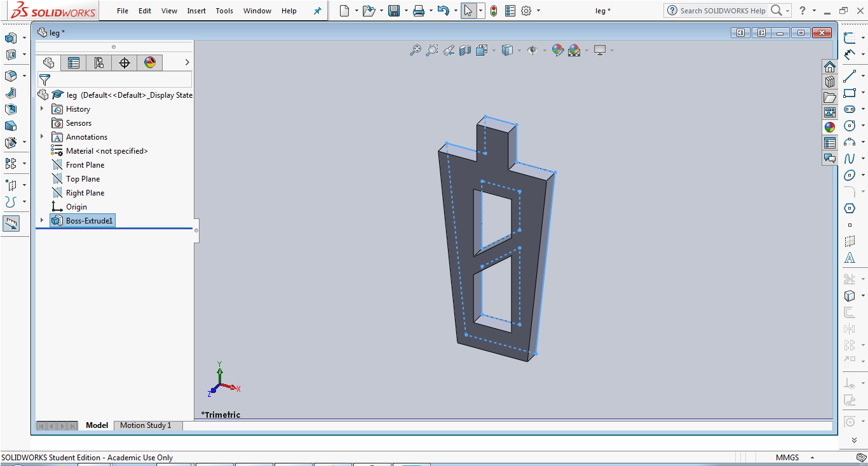This screenshot has height=466, width=868.
Task: Click Zoom to Fit in heads-up toolbar
Action: tap(416, 50)
